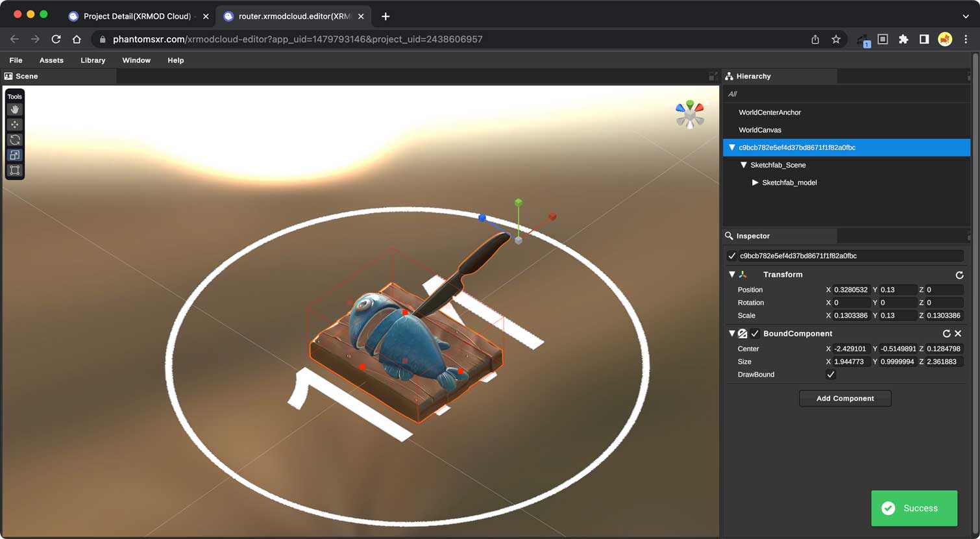The width and height of the screenshot is (980, 539).
Task: Reload the browser page
Action: pos(56,39)
